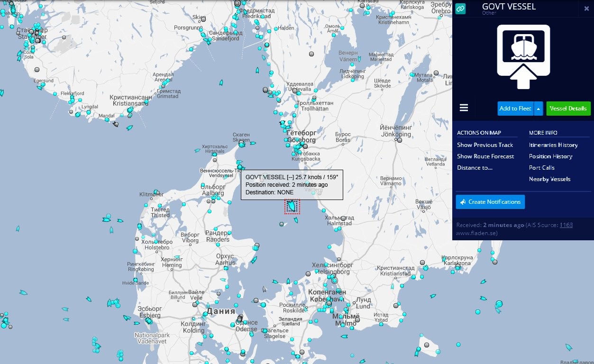Open the hamburger menu in vessel panel
This screenshot has width=594, height=364.
[464, 108]
